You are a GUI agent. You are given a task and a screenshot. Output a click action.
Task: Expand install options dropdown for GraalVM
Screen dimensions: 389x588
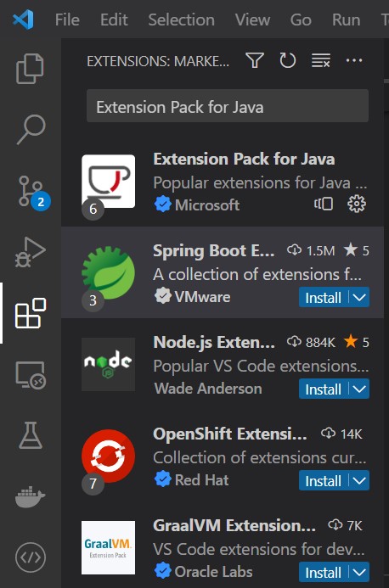pyautogui.click(x=359, y=572)
